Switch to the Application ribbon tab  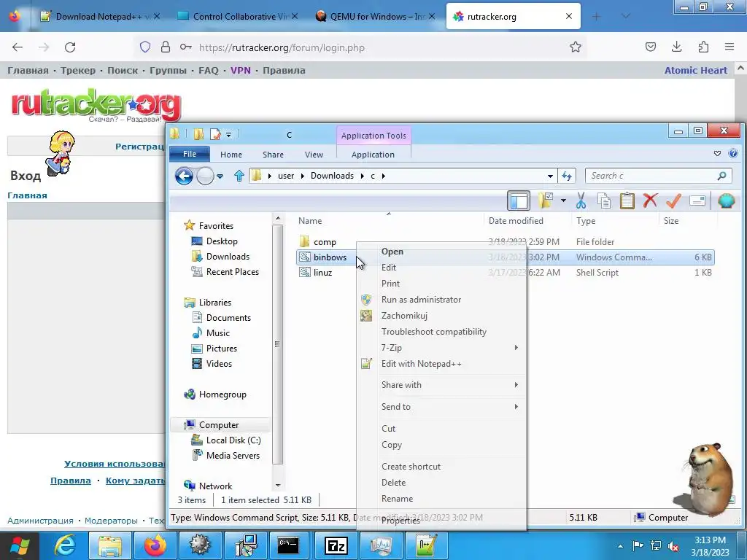(373, 155)
